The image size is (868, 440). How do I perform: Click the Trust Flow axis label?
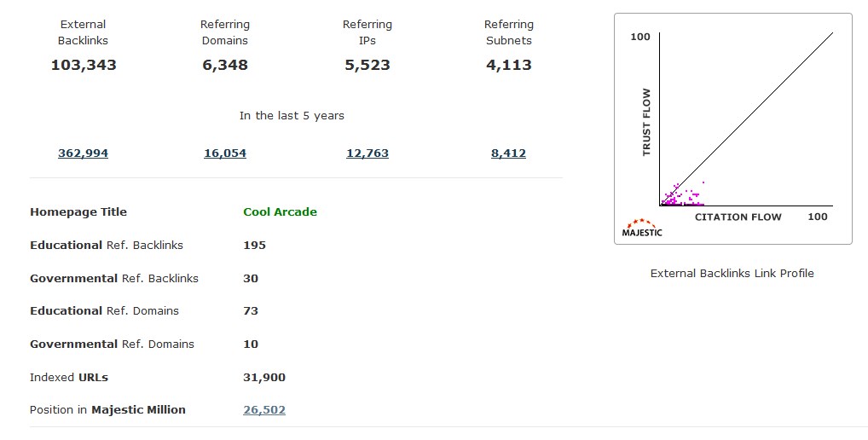646,122
